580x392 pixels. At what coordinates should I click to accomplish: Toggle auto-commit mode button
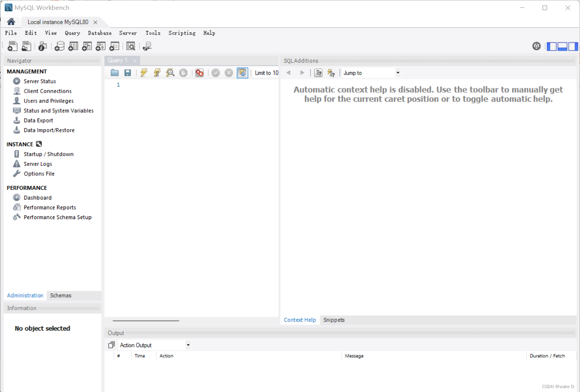coord(242,73)
